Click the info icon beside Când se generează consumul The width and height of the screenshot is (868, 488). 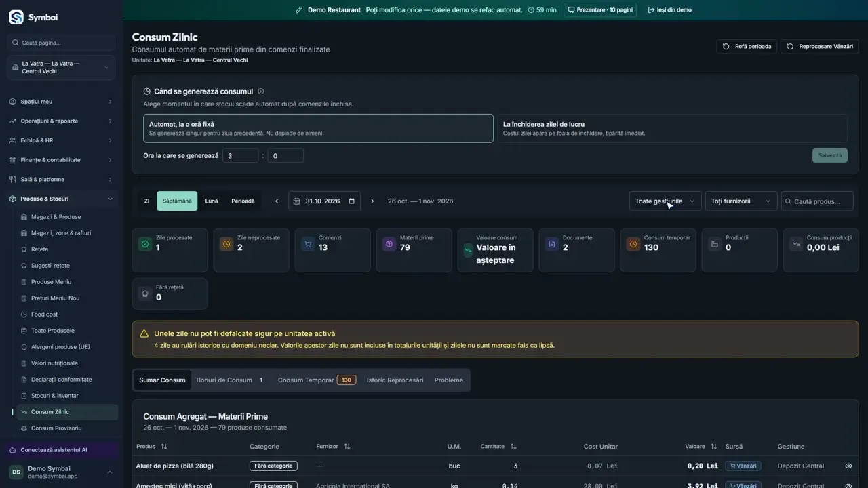pyautogui.click(x=261, y=91)
